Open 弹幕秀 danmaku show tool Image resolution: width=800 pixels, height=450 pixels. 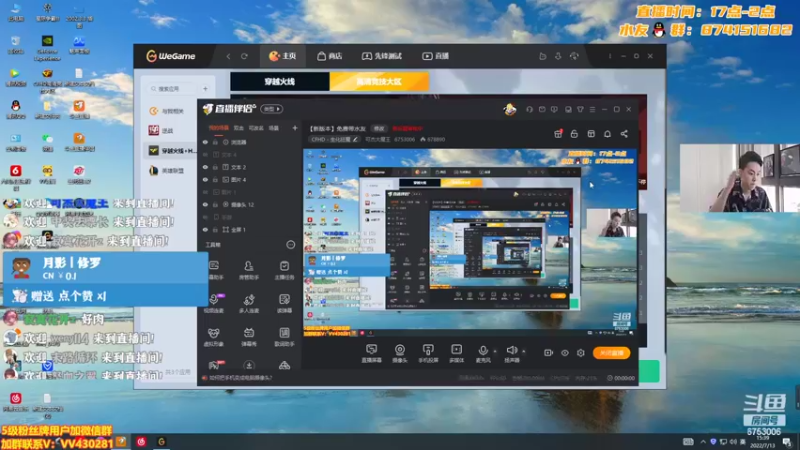(x=248, y=337)
